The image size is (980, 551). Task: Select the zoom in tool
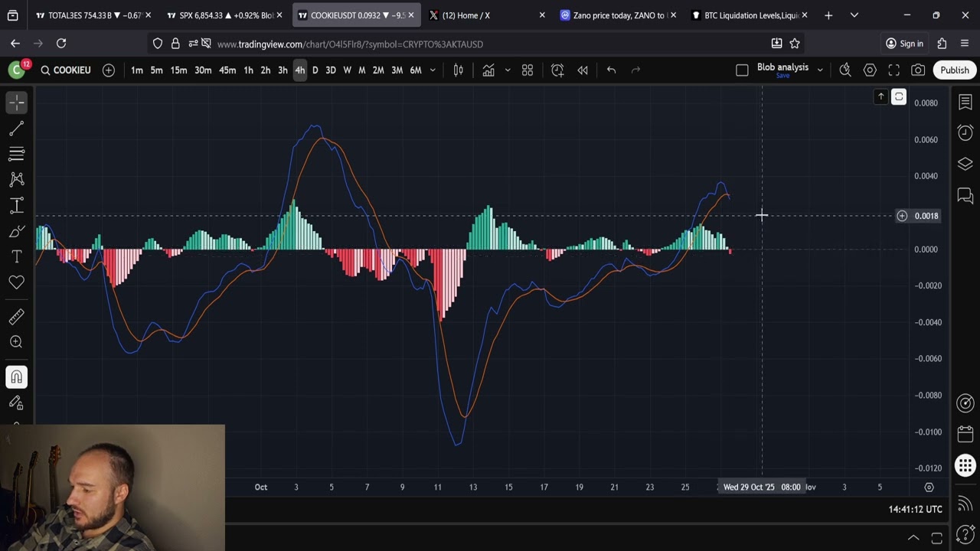[17, 342]
